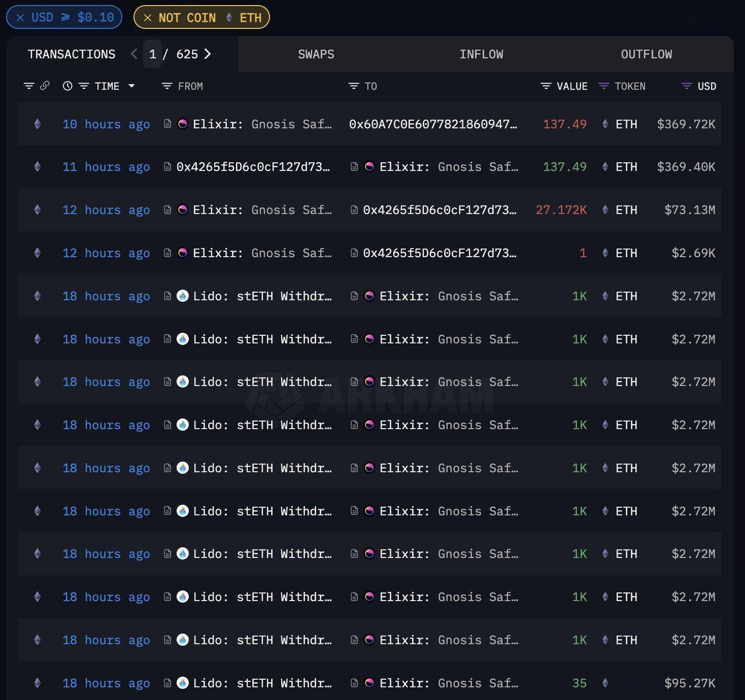This screenshot has height=700, width=745.
Task: Click the Elixir sender logo in the $369.72K row
Action: point(183,123)
